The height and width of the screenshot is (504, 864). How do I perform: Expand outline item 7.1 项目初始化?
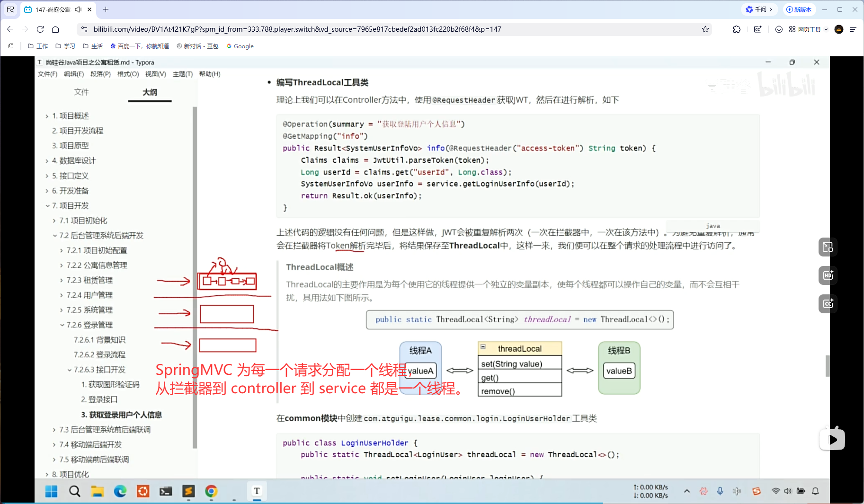[x=54, y=221]
